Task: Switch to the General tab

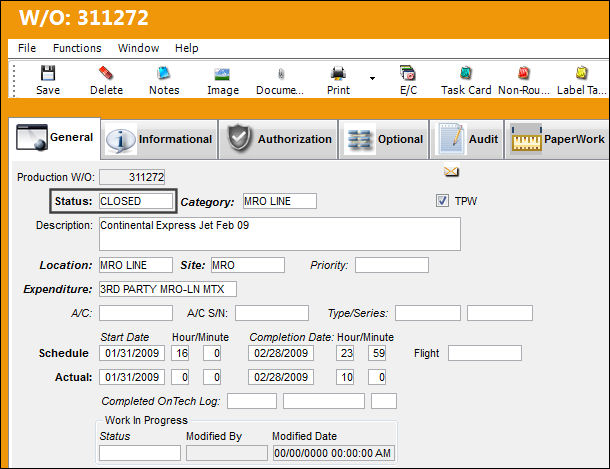Action: click(54, 138)
